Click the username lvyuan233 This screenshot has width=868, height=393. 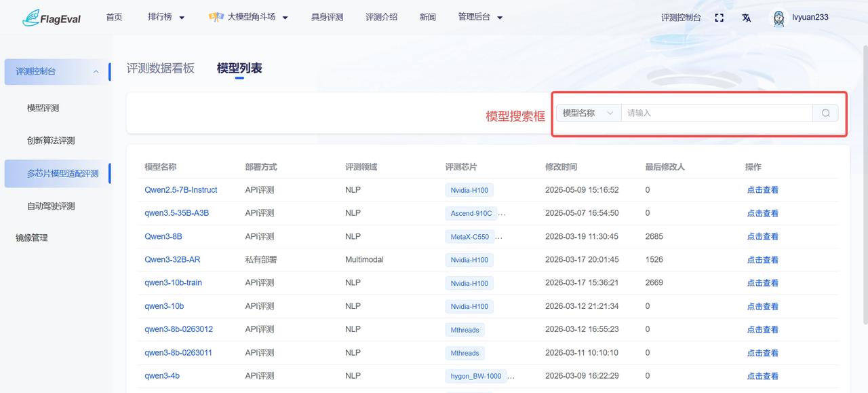click(x=810, y=18)
